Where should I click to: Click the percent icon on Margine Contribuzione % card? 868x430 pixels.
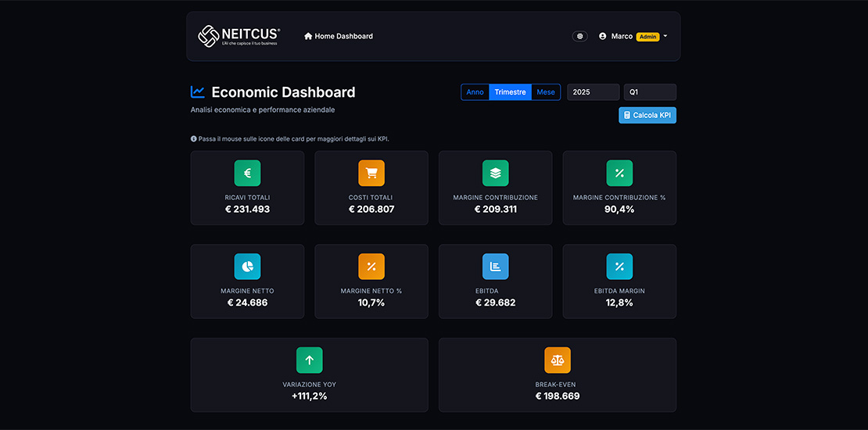[x=619, y=174]
